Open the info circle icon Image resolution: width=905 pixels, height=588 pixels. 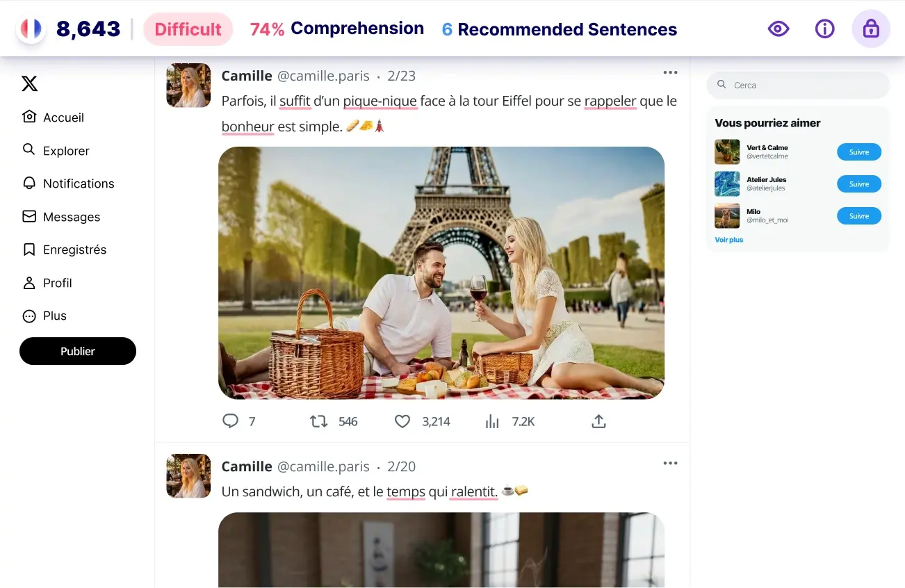point(824,28)
